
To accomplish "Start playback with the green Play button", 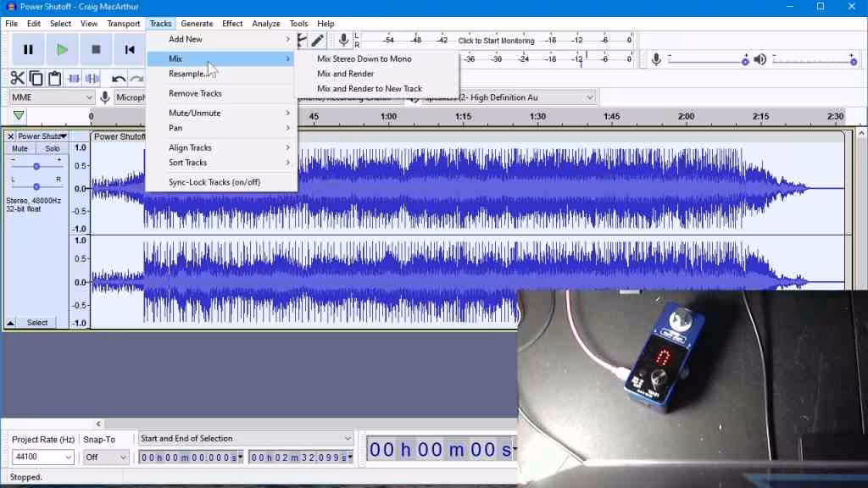I will [62, 50].
